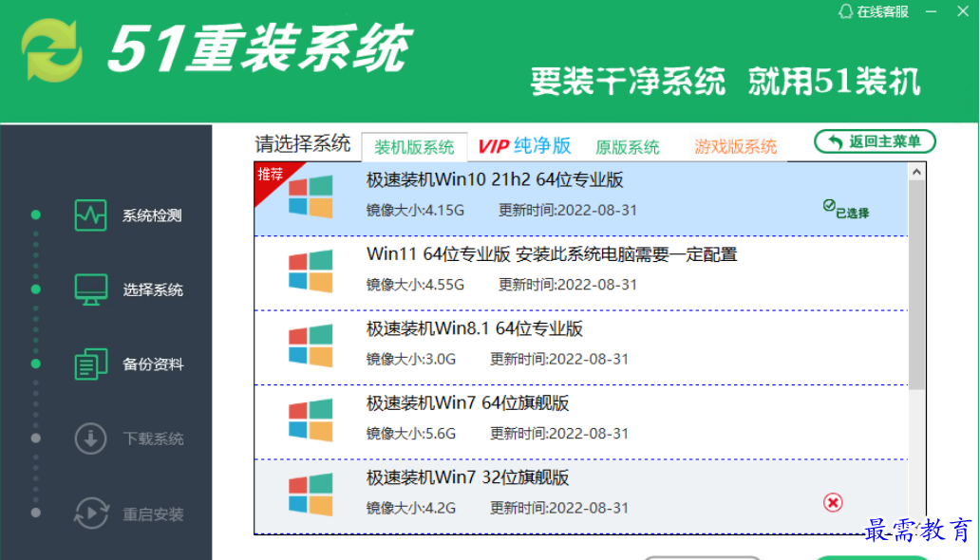
Task: Switch to 游戏版系统 tab
Action: pos(735,147)
